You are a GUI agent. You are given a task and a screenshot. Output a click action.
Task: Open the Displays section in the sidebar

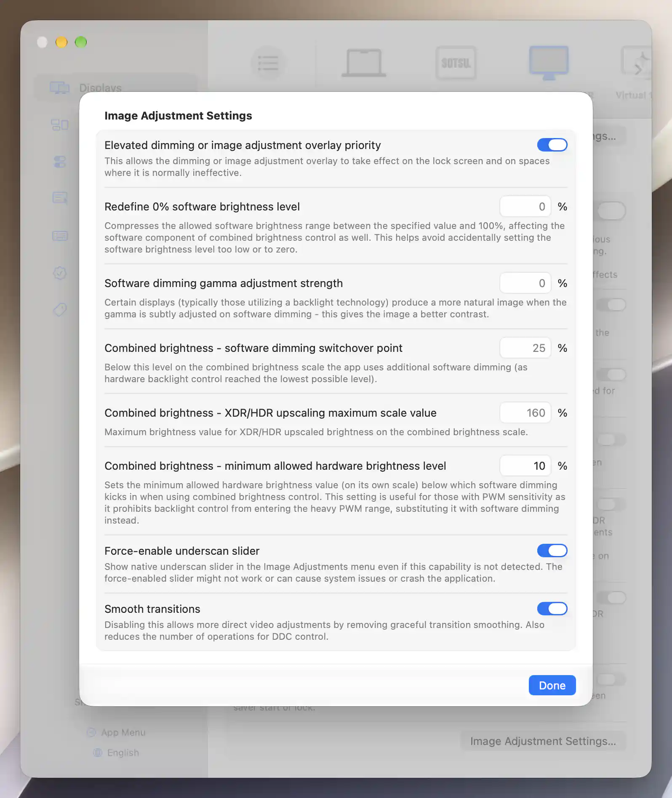point(115,88)
